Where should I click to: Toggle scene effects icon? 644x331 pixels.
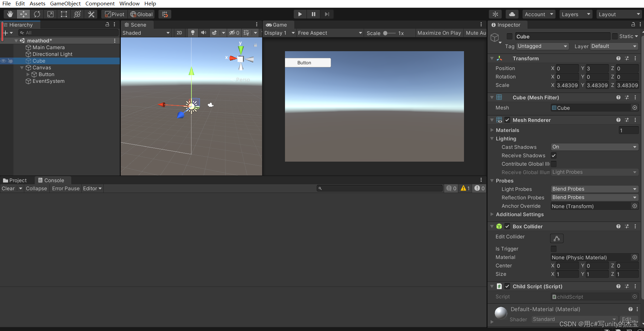click(x=214, y=33)
